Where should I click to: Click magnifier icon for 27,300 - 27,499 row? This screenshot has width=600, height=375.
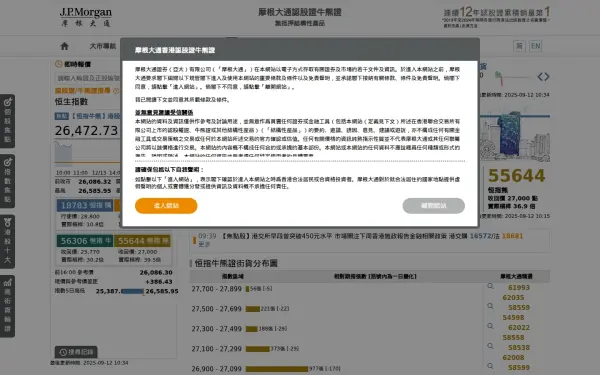[x=490, y=326]
